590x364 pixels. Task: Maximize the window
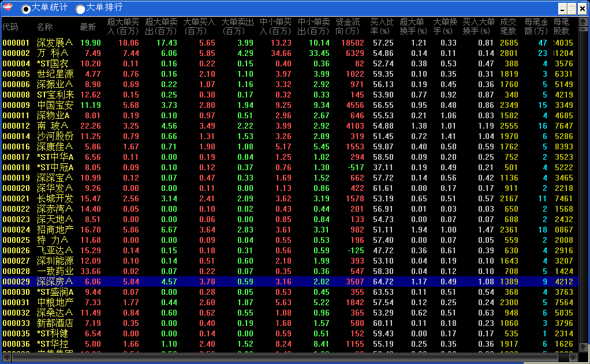click(x=572, y=8)
